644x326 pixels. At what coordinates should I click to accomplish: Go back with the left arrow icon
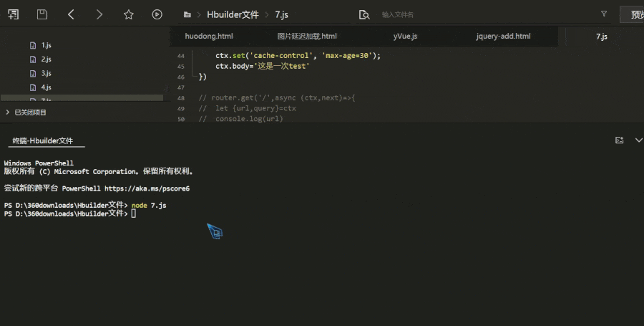coord(71,15)
